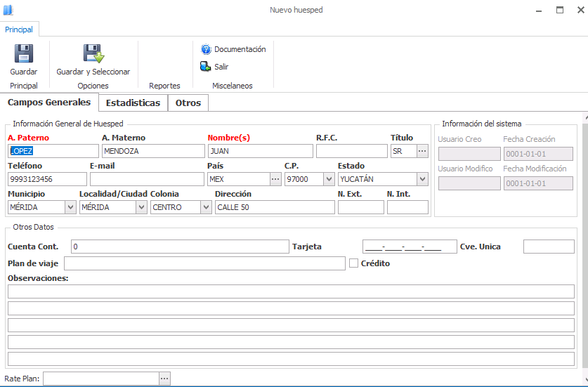Viewport: 588px width, 387px height.
Task: Click the Colonia combo showing CENTRO
Action: click(x=181, y=207)
